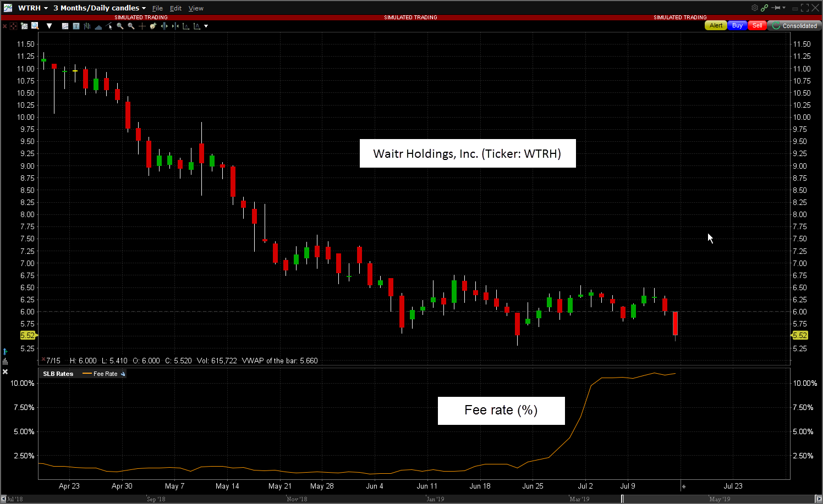Toggle the window pin icon
Viewport: 823px width, 504px height.
click(x=776, y=8)
